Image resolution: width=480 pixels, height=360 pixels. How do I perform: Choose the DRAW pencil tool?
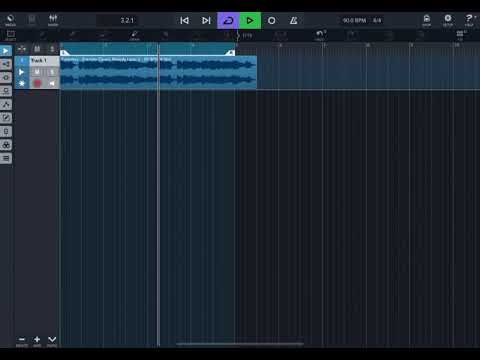pos(134,35)
